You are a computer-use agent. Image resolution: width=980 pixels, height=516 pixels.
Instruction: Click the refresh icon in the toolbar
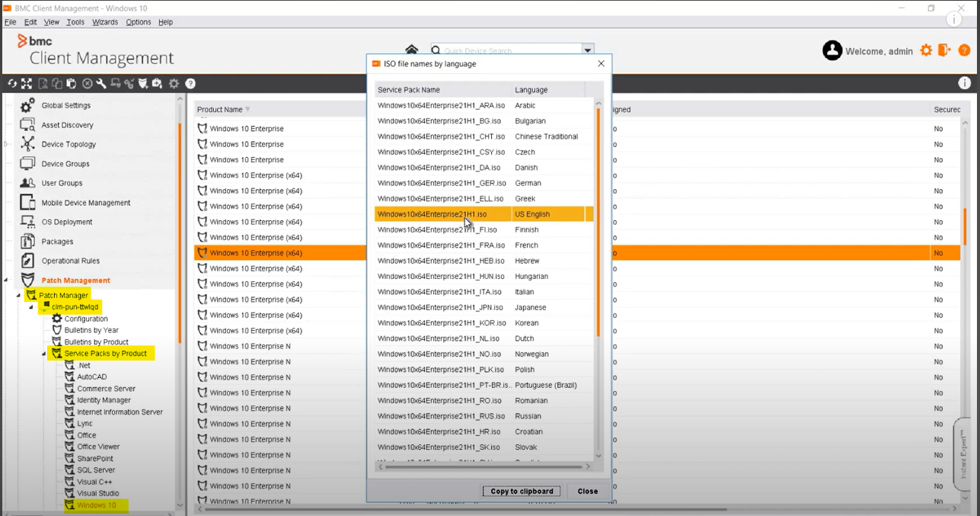pos(12,84)
